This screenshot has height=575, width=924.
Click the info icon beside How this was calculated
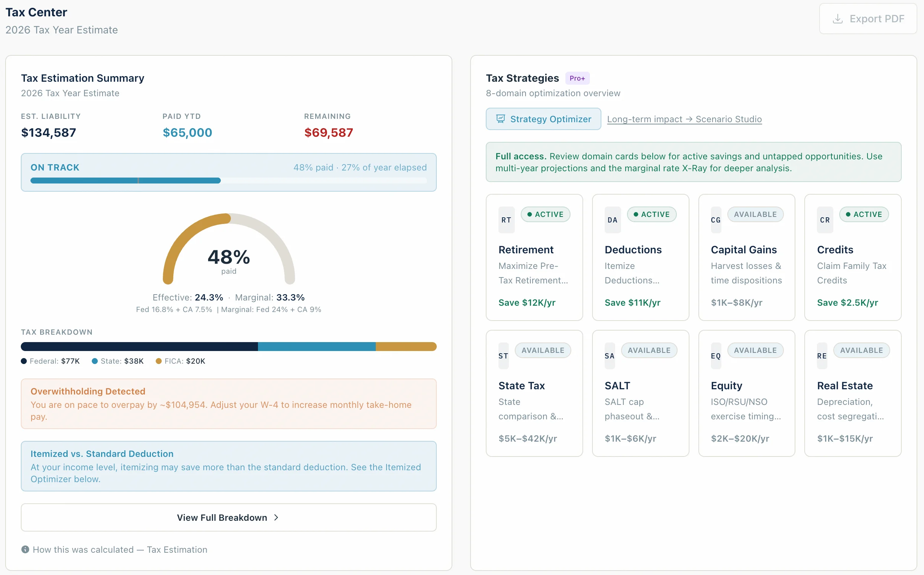coord(25,549)
